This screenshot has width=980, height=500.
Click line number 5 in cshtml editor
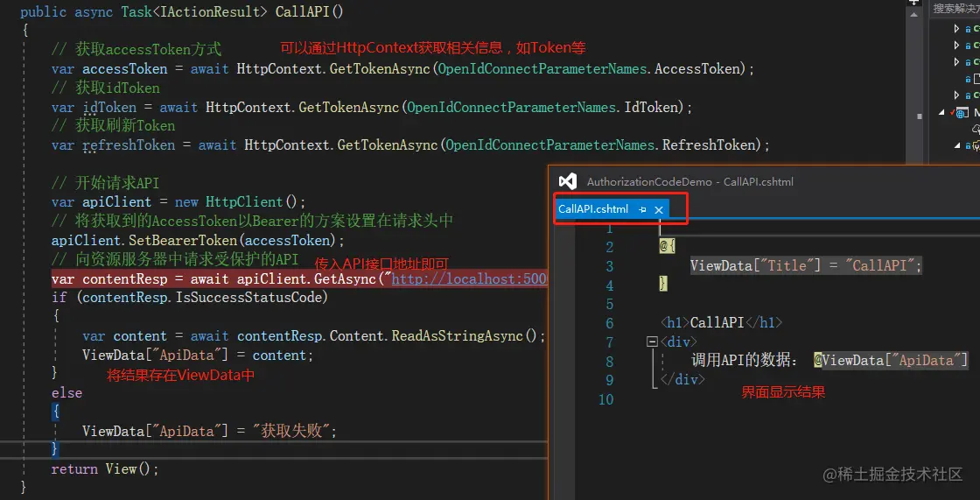(609, 304)
